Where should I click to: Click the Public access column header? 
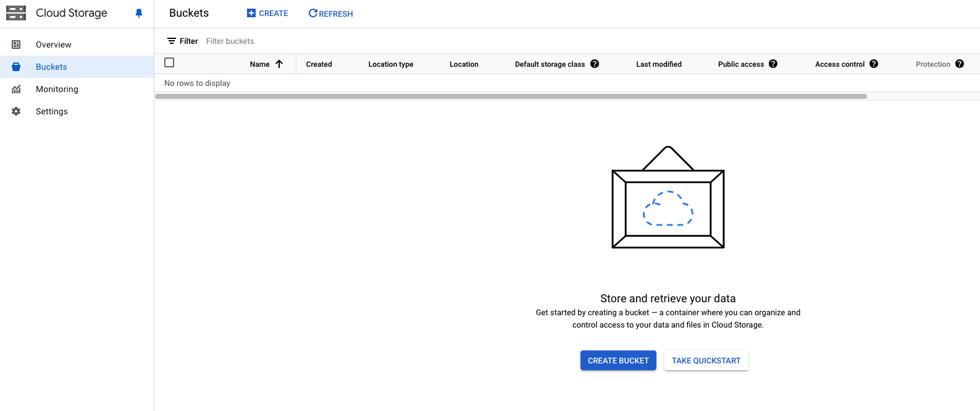(x=741, y=64)
